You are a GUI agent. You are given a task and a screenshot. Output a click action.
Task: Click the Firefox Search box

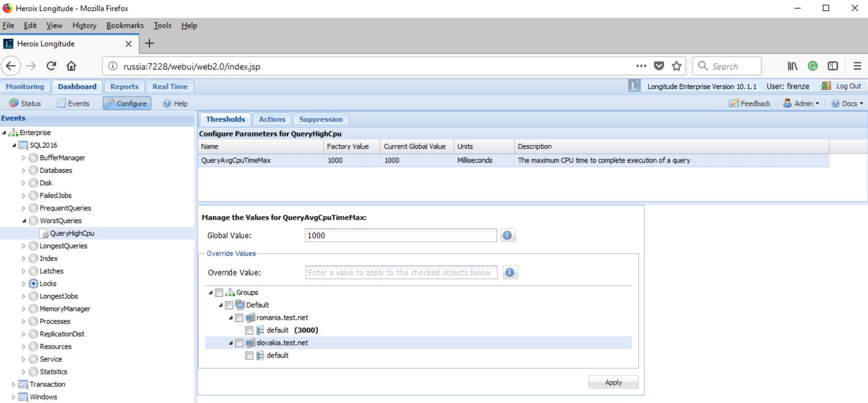pos(727,66)
